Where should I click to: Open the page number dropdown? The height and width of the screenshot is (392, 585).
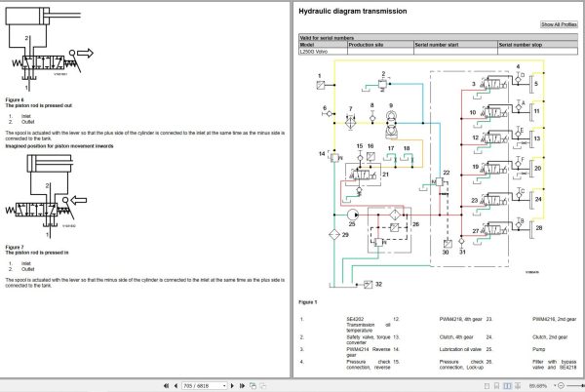tap(224, 385)
